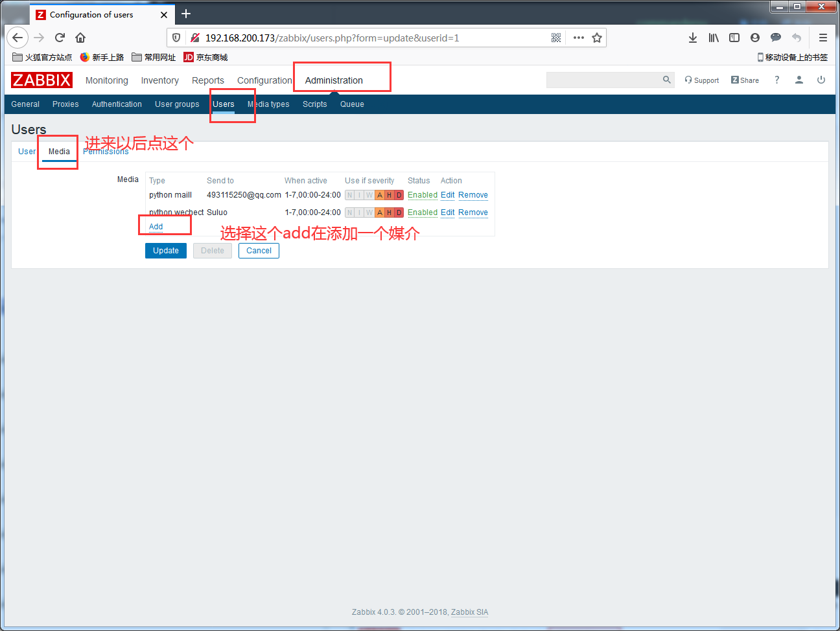Open the Queue submenu
The image size is (840, 631).
pos(352,104)
